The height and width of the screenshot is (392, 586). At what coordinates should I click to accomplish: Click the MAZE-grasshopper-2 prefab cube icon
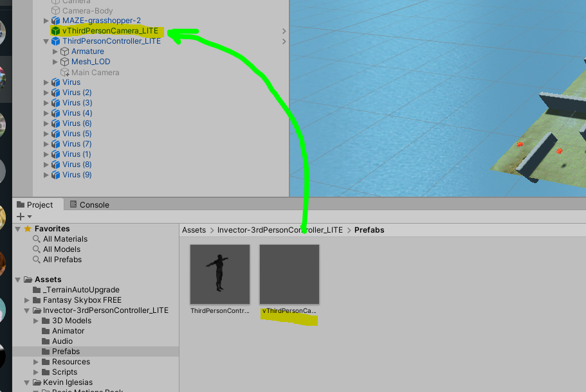[x=55, y=21]
